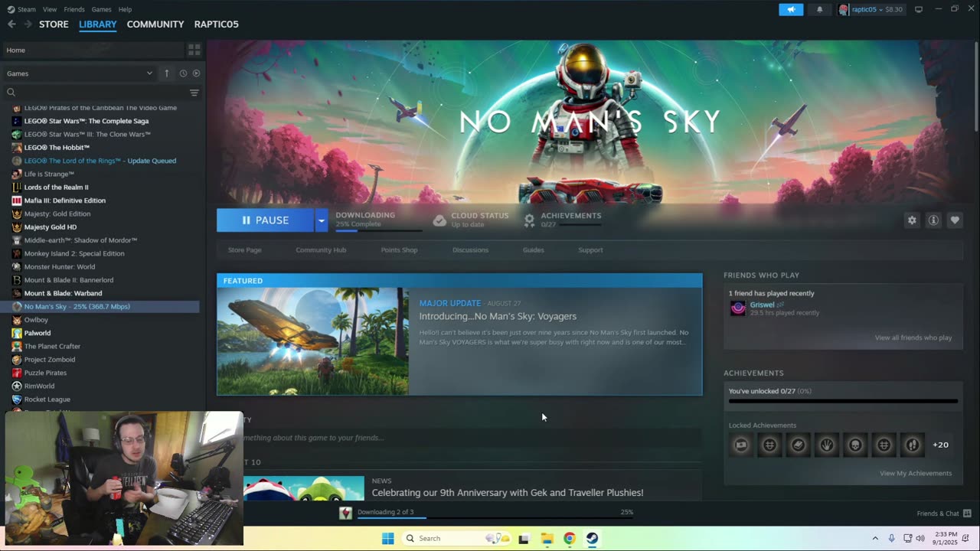
Task: Select Rocket League in game list
Action: [47, 399]
